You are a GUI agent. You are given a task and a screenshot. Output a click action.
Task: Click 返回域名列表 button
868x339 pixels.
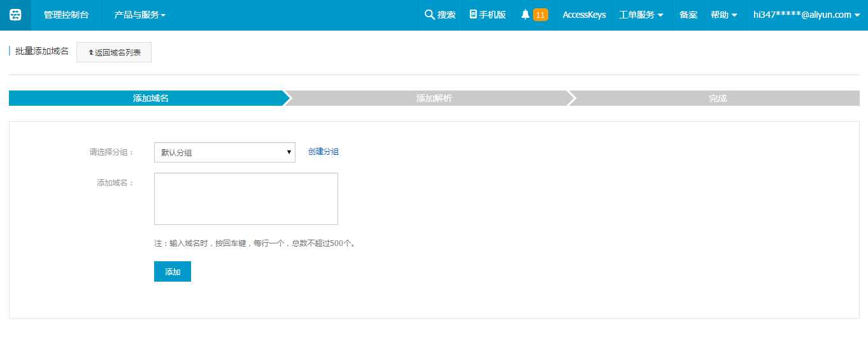114,53
